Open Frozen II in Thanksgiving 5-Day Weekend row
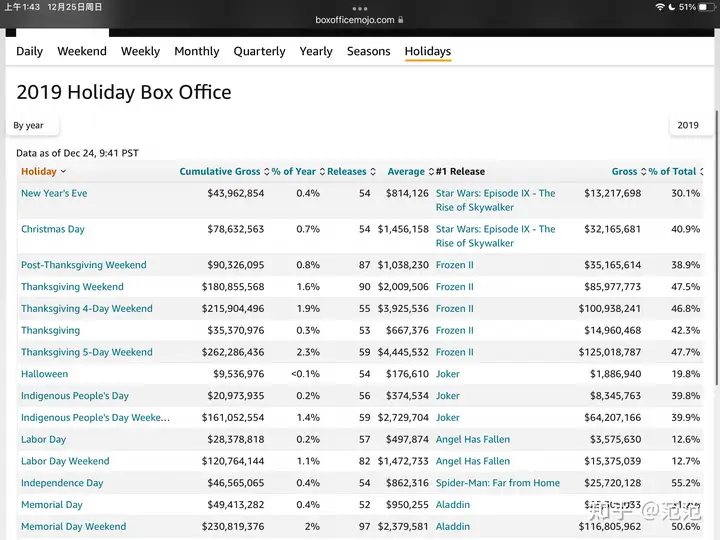The image size is (720, 540). [x=455, y=352]
